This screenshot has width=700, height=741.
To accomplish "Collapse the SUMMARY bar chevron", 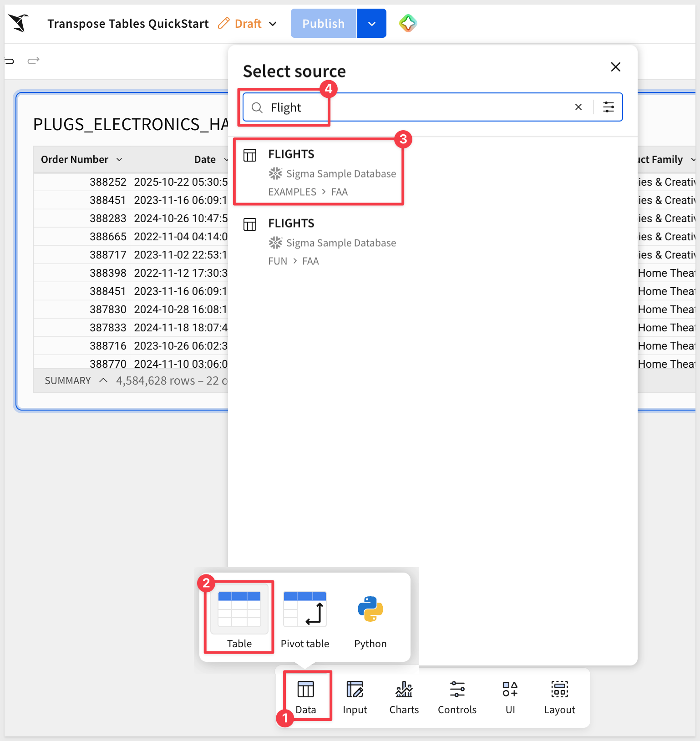I will click(103, 381).
